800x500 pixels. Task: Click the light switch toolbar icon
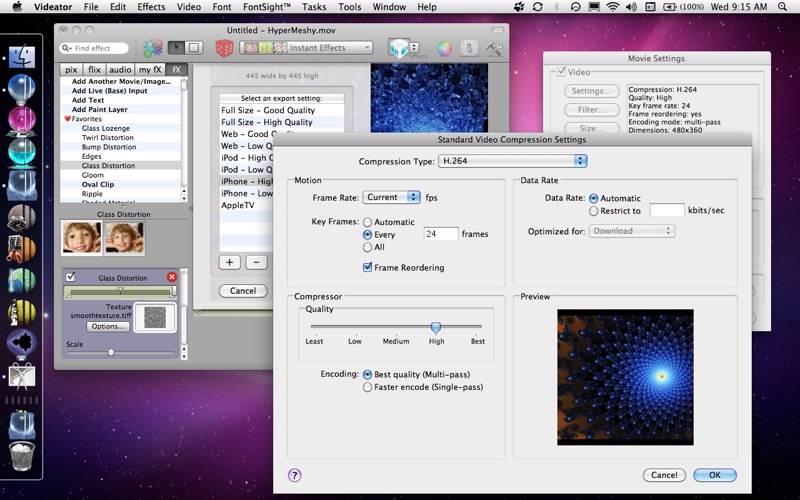pos(469,48)
